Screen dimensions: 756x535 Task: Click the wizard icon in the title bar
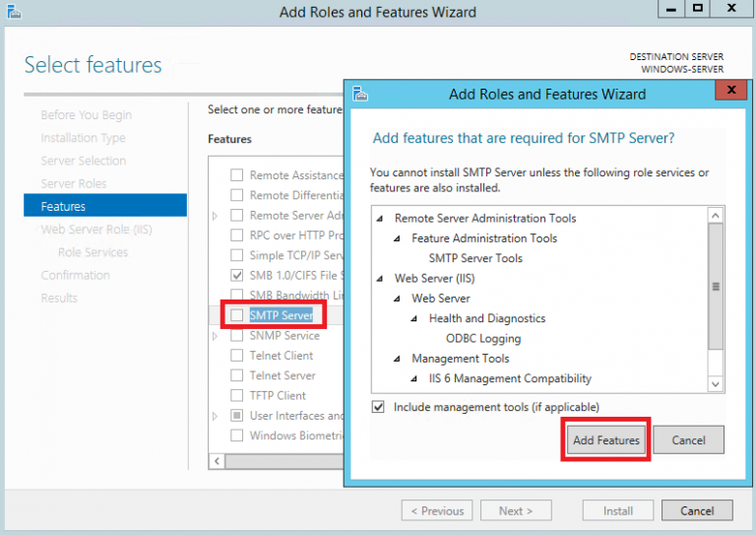(11, 12)
